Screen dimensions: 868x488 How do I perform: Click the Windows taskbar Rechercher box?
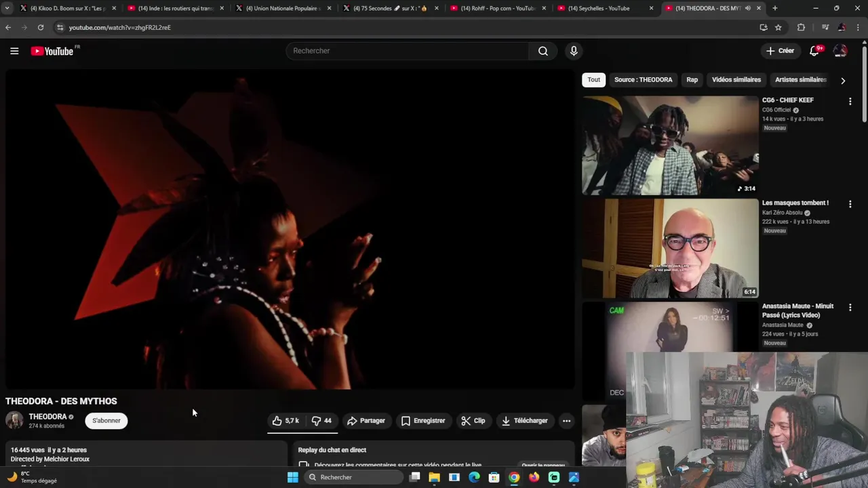tap(353, 477)
